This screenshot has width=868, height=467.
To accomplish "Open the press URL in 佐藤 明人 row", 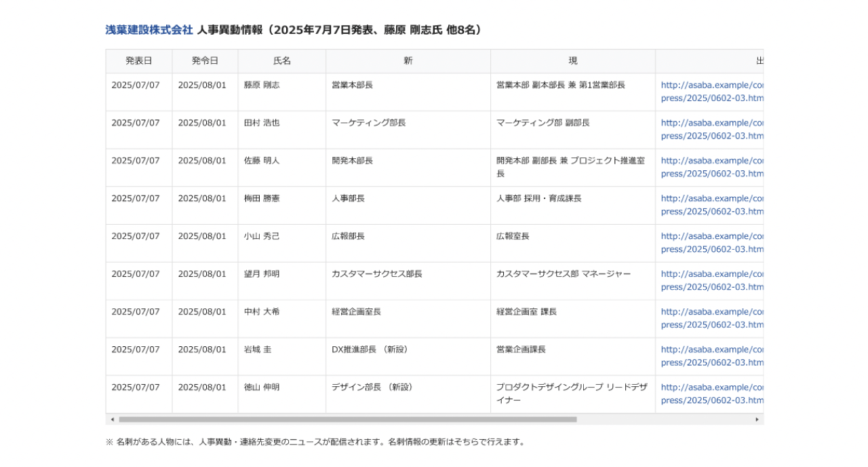I will click(712, 167).
